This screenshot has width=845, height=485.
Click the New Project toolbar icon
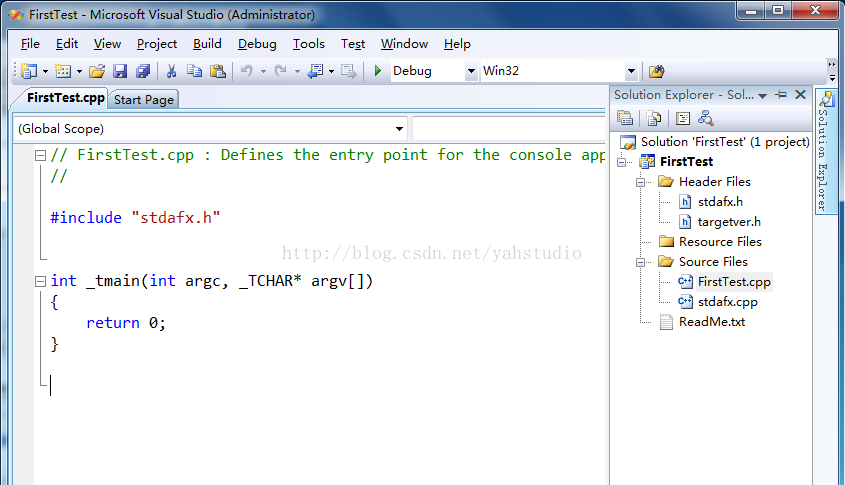(29, 71)
